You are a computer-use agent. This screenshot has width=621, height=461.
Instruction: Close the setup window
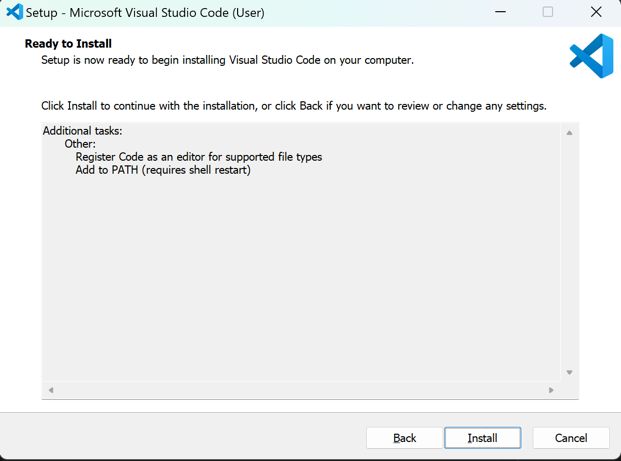point(596,12)
